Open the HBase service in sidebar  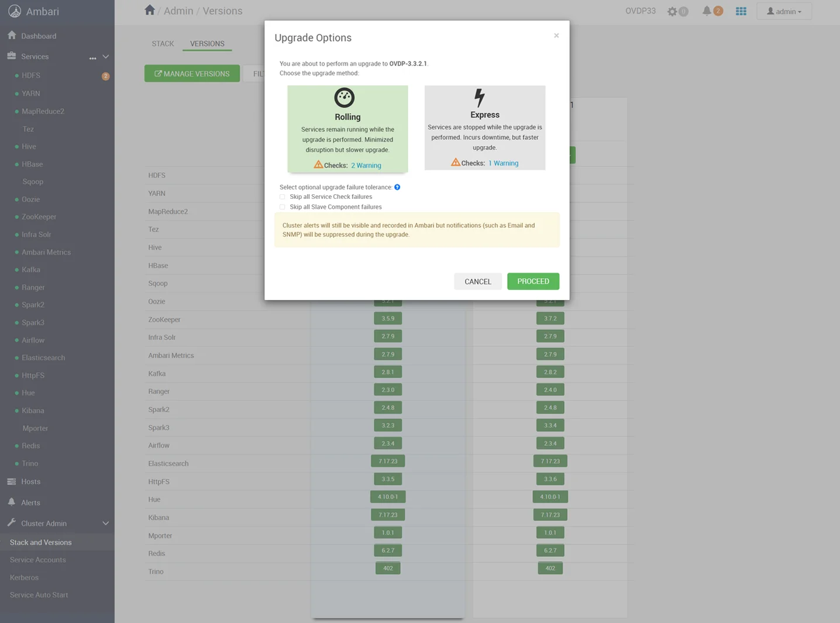32,164
